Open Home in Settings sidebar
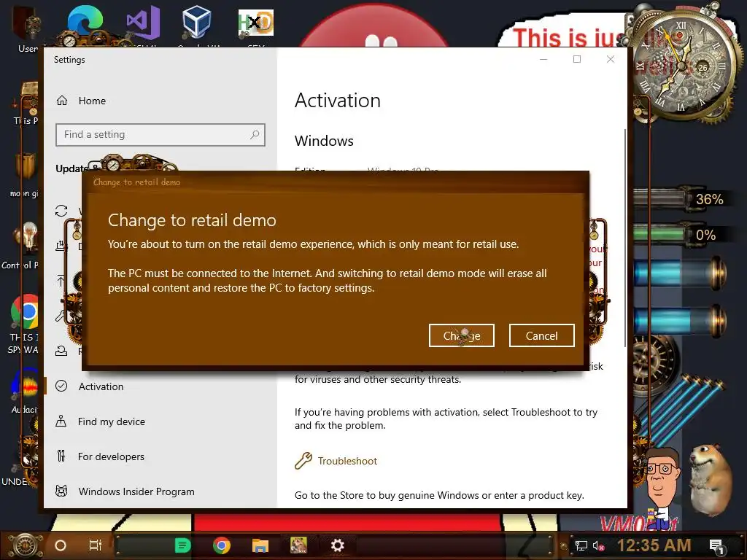The image size is (747, 560). click(92, 101)
